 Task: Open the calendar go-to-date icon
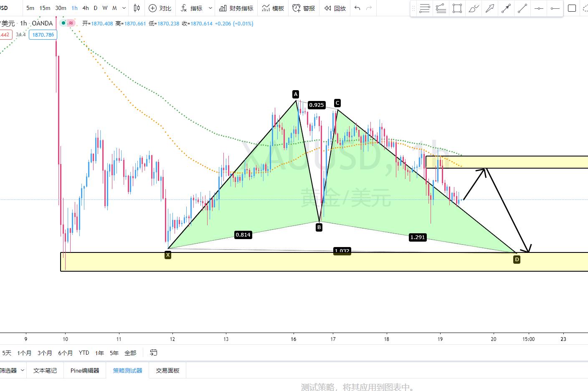coord(154,353)
